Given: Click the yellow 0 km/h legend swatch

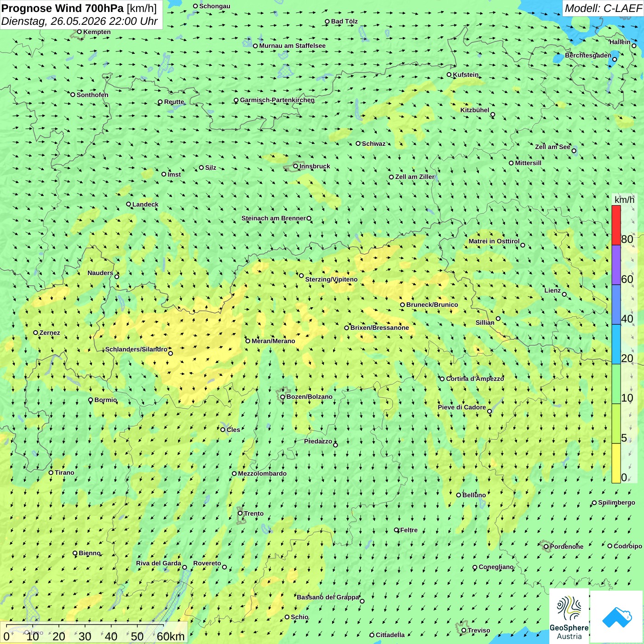Looking at the screenshot, I should [x=616, y=463].
